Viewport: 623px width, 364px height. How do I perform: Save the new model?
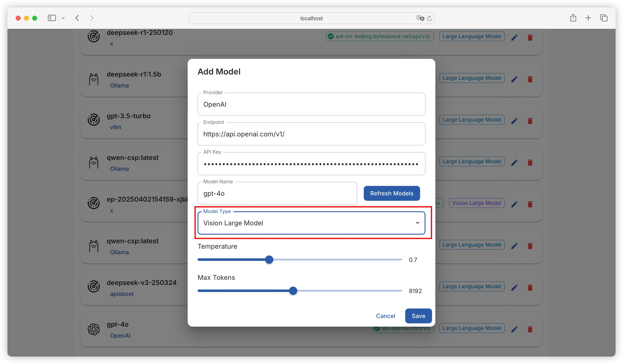pos(418,316)
